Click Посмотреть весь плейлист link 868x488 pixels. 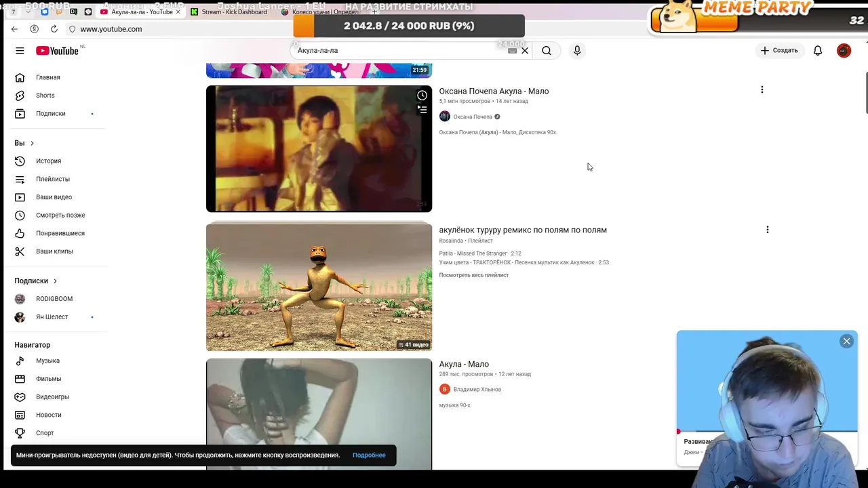473,275
